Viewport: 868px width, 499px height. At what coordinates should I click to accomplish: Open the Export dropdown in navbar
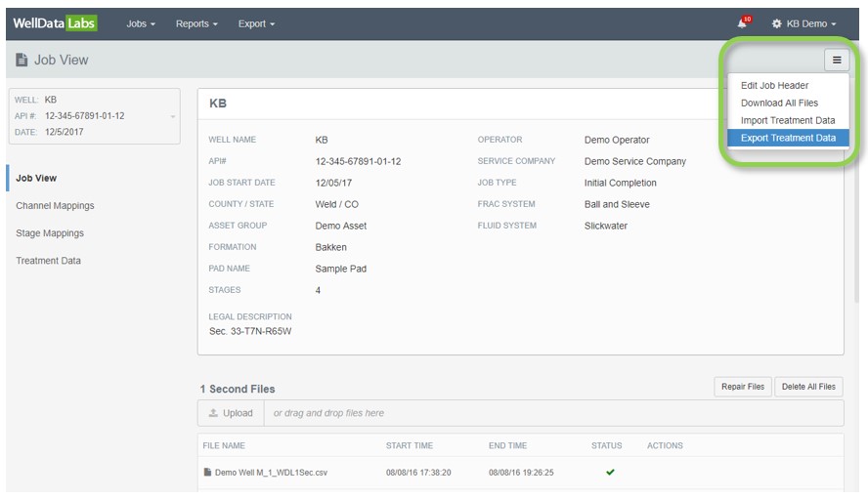[256, 23]
